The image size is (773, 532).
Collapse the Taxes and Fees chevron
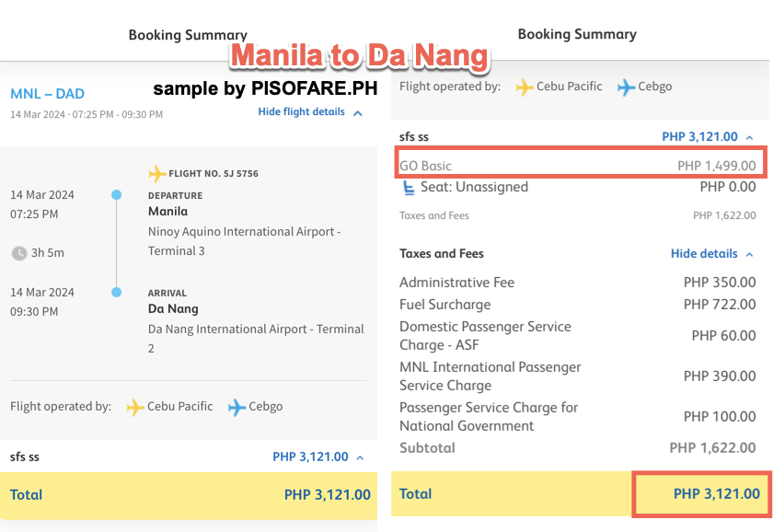click(749, 254)
